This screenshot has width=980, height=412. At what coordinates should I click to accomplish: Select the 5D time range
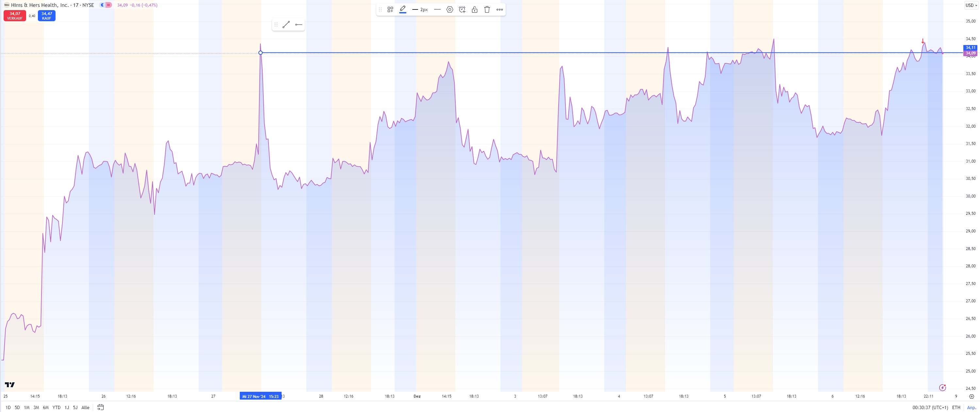tap(17, 407)
